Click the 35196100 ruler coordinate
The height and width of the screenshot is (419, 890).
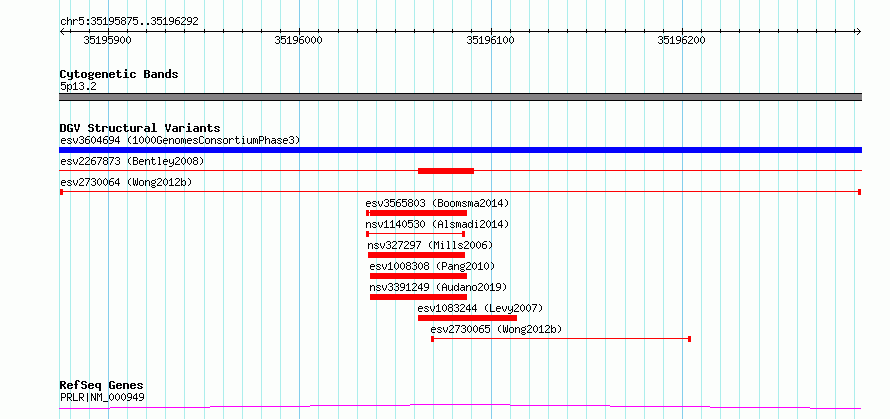click(490, 40)
